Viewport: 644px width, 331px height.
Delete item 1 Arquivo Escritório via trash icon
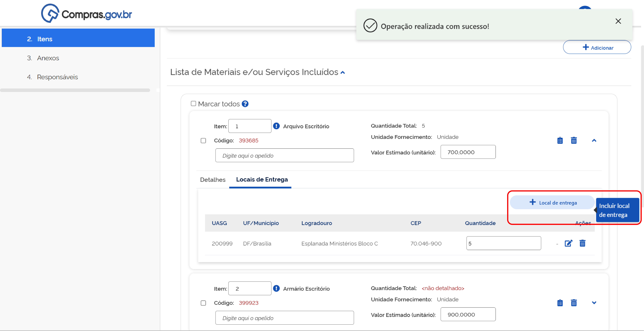click(574, 140)
